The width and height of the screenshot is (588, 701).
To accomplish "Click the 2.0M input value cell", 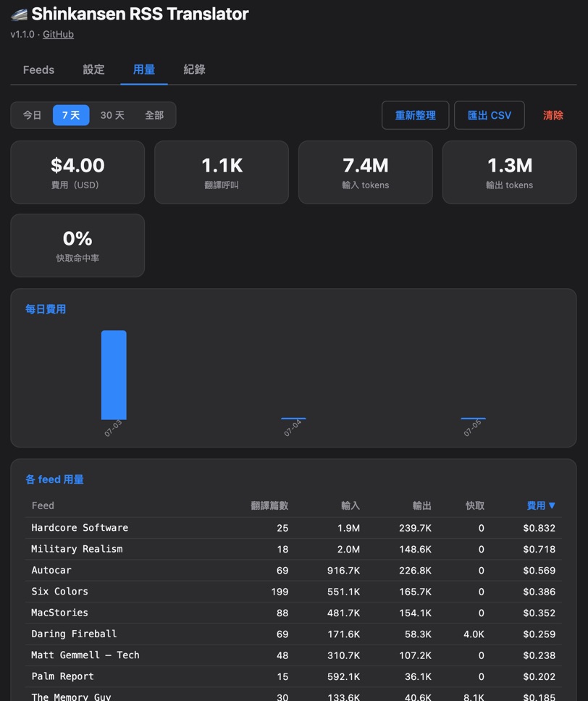I will (x=348, y=549).
